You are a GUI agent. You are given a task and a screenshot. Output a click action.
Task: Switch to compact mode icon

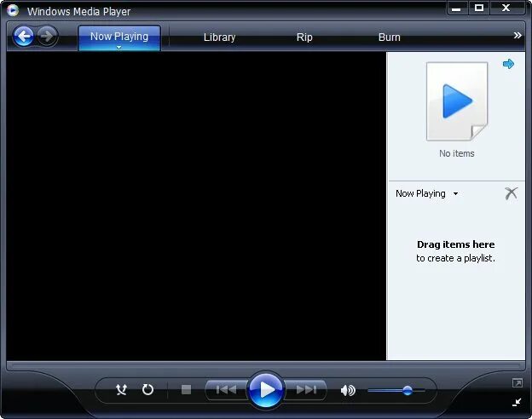click(x=517, y=402)
